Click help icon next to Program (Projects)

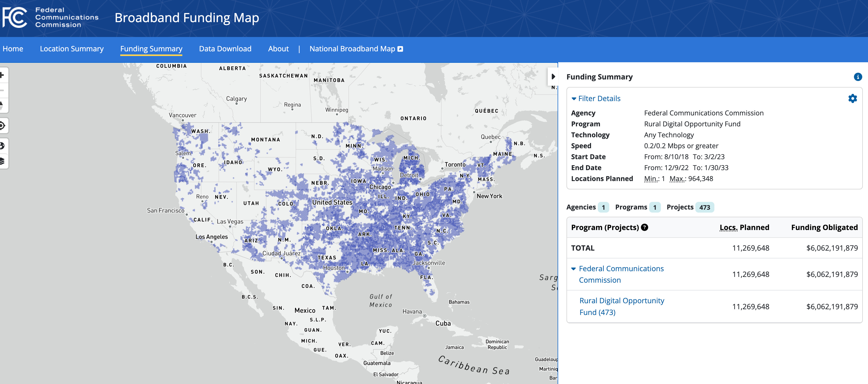point(644,227)
